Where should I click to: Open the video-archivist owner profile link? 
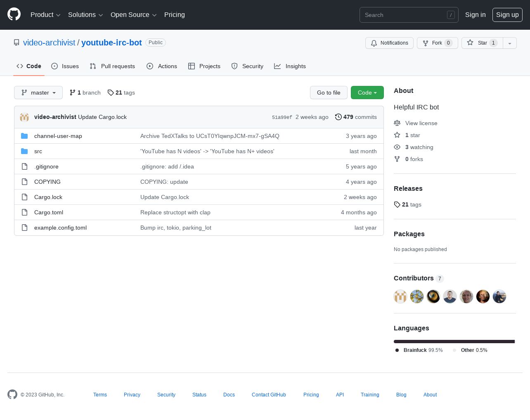[49, 43]
